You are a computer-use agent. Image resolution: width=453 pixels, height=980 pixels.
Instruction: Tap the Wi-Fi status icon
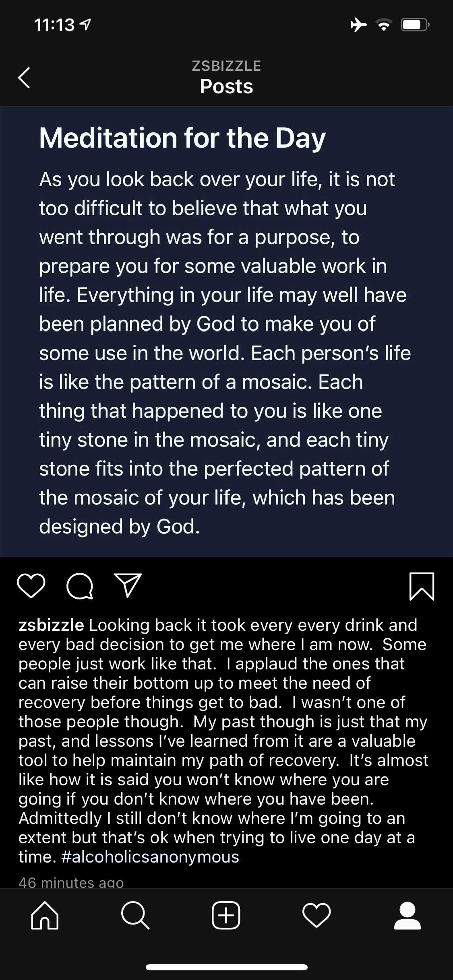click(x=384, y=25)
